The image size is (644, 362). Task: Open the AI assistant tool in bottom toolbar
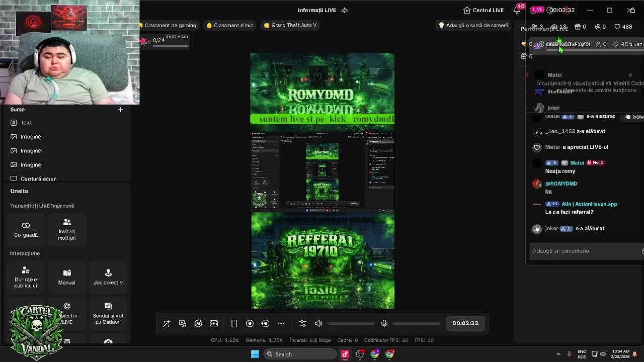[x=198, y=324]
